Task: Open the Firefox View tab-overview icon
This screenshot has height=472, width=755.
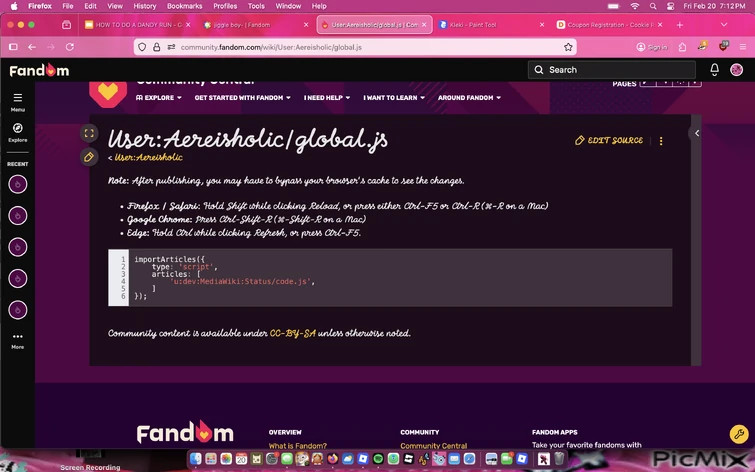Action: coord(66,25)
